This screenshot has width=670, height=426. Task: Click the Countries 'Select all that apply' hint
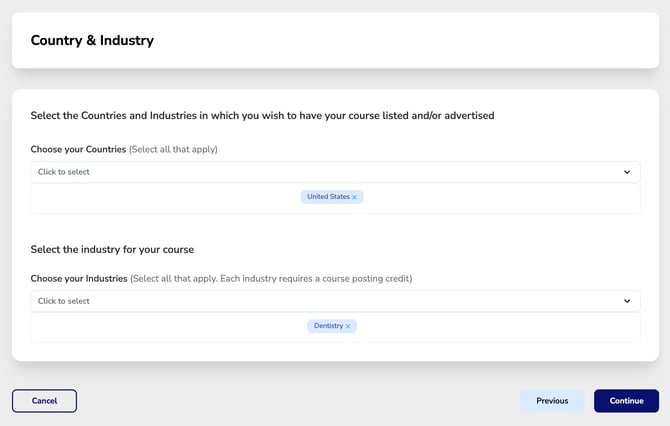click(173, 149)
